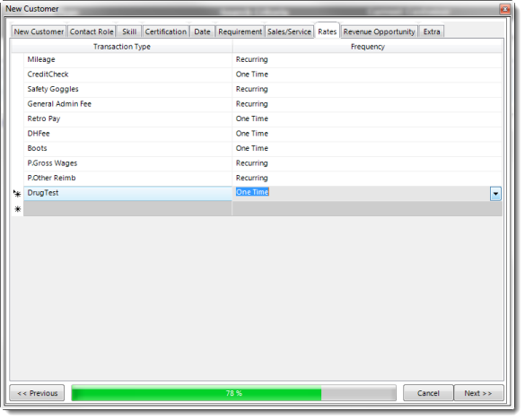Click the Cancel button
Screen dimensions: 525x420
pos(428,393)
